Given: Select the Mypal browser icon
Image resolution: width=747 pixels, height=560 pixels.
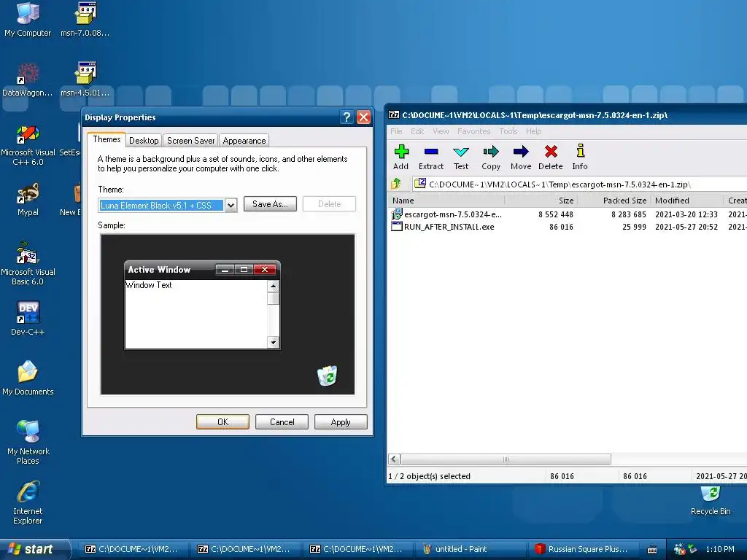Looking at the screenshot, I should (x=28, y=200).
